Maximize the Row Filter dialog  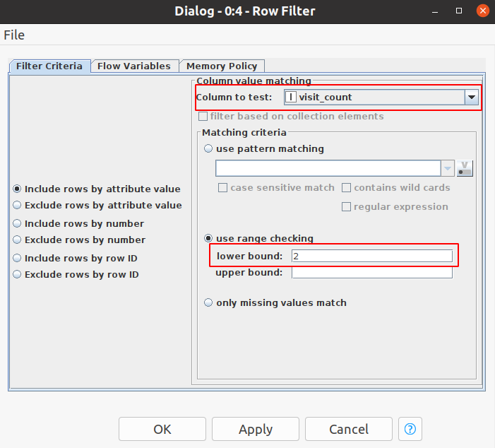(x=459, y=11)
